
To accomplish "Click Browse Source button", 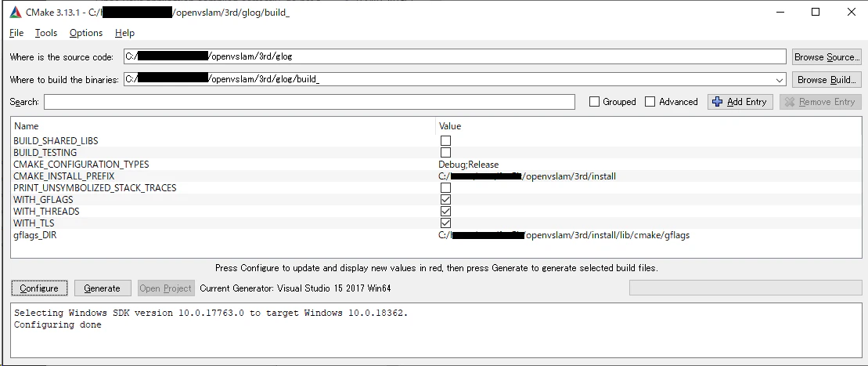I will 827,57.
